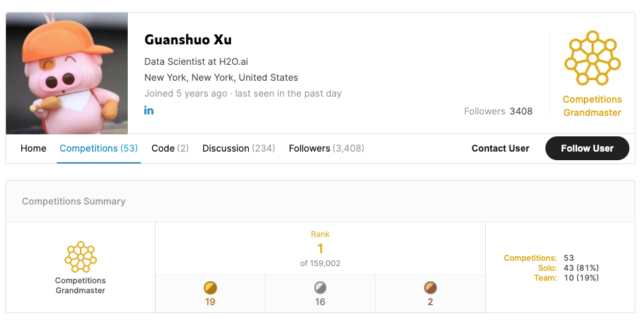Click the bronze medal icon
This screenshot has width=644, height=323.
(430, 288)
